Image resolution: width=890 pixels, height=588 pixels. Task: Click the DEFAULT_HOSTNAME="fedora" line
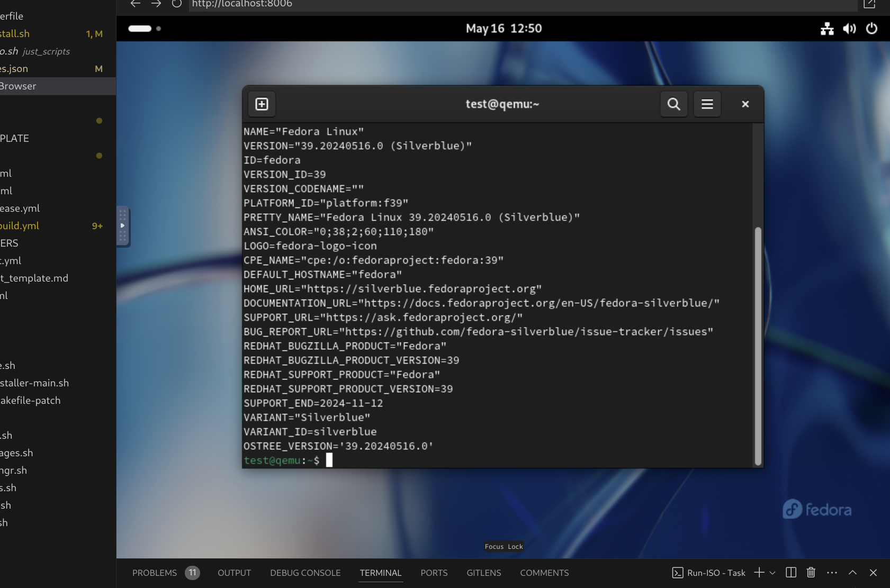(323, 275)
